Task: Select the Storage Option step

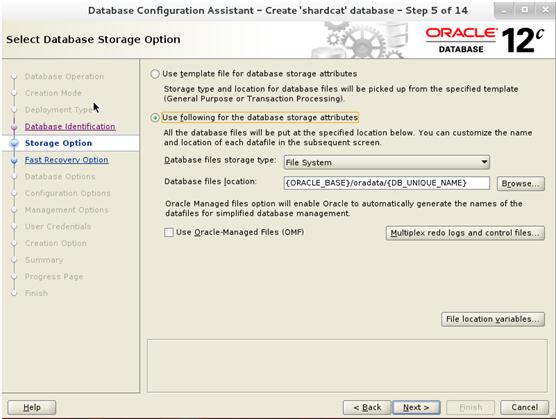Action: tap(59, 143)
